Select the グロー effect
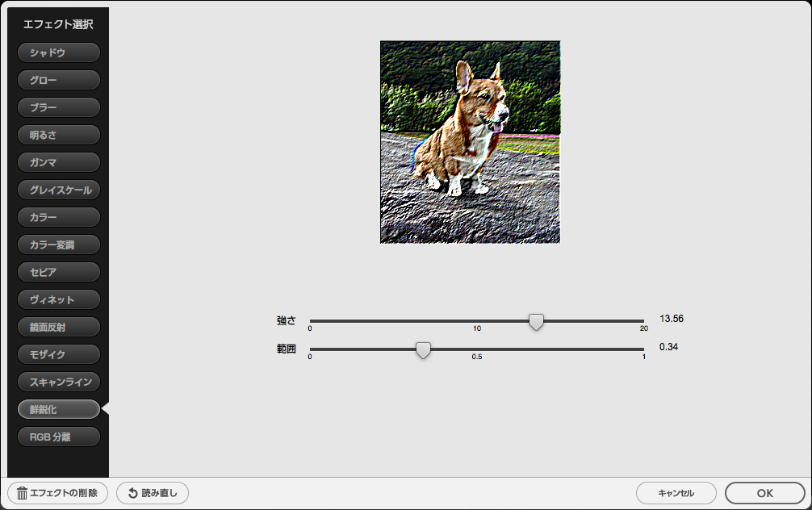Screen dimensions: 812x510 point(58,80)
